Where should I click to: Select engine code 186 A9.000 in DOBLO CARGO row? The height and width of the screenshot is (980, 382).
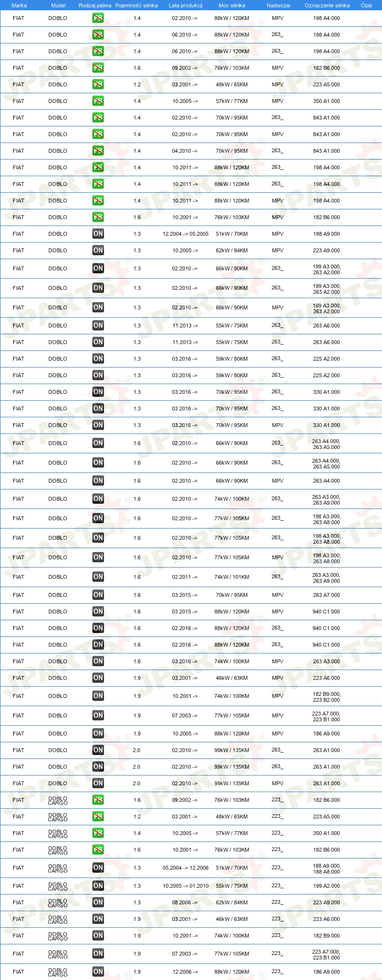(x=327, y=972)
